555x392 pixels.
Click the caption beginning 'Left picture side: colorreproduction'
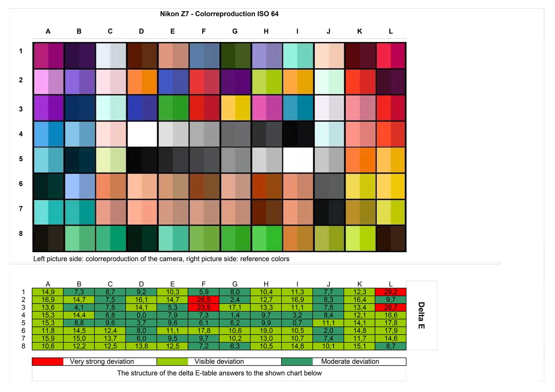pos(161,259)
